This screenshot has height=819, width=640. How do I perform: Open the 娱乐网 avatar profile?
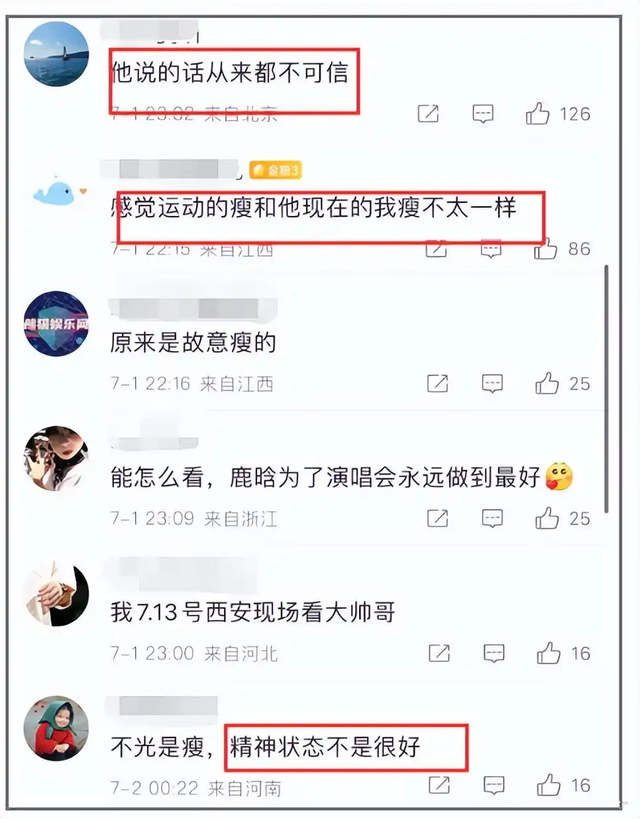click(x=56, y=324)
